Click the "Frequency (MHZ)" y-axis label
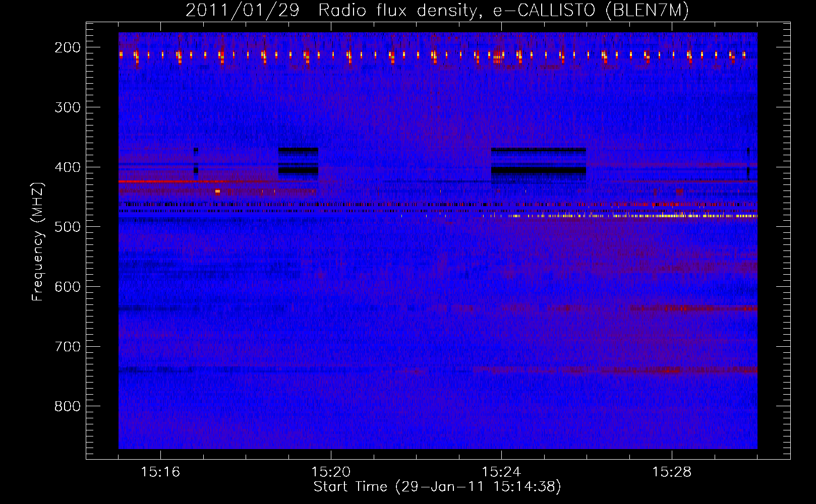This screenshot has height=504, width=816. (x=38, y=241)
